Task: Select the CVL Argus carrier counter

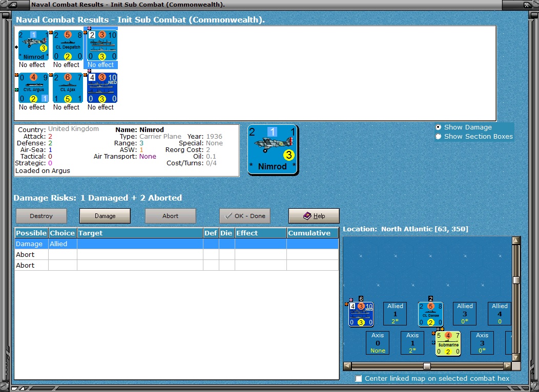Action: coord(33,88)
